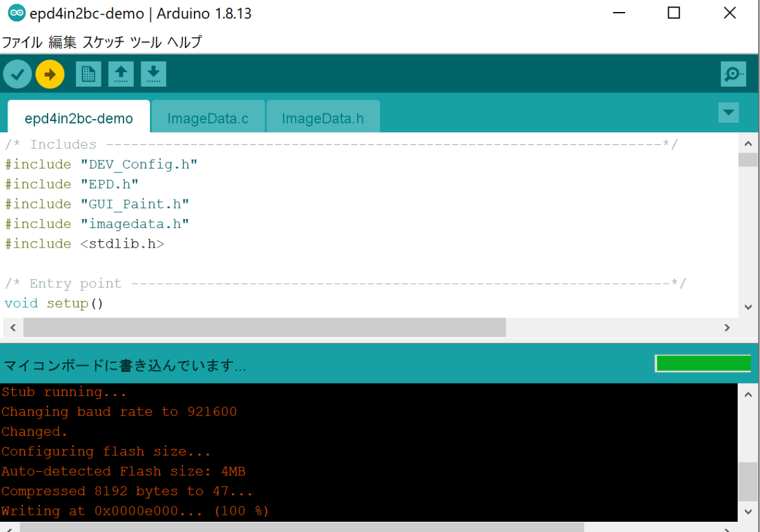Click the editor vertical scrollbar up arrow
760x532 pixels.
pyautogui.click(x=748, y=143)
